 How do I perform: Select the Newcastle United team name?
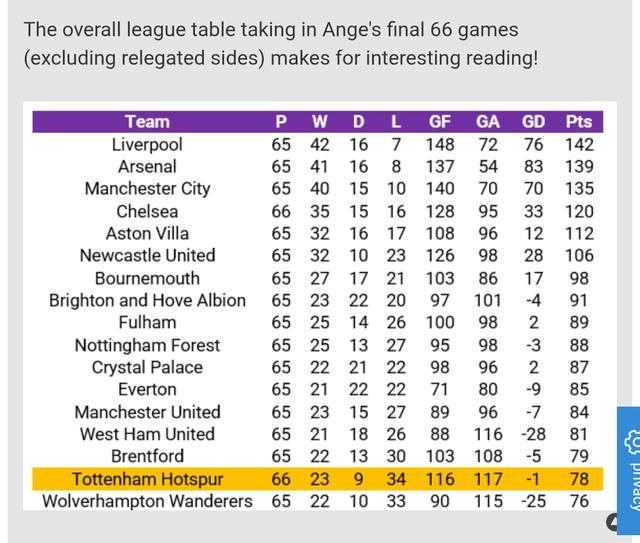click(x=147, y=256)
